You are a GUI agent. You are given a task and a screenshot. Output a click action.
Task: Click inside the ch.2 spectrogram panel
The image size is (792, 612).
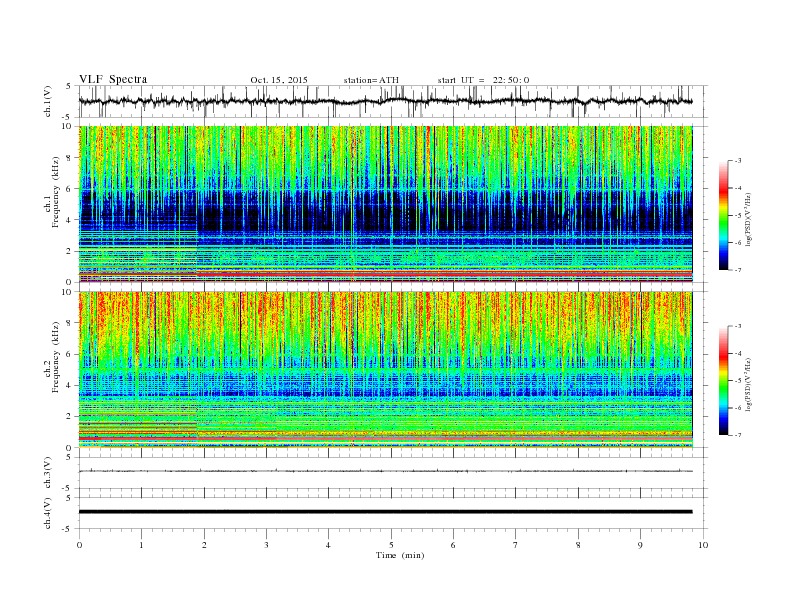pos(385,369)
